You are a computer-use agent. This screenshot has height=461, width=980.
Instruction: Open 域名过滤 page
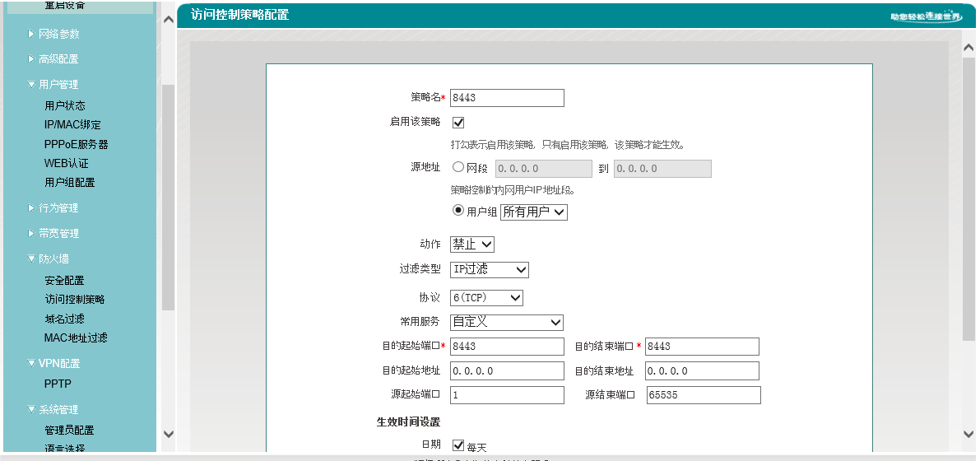coord(64,319)
